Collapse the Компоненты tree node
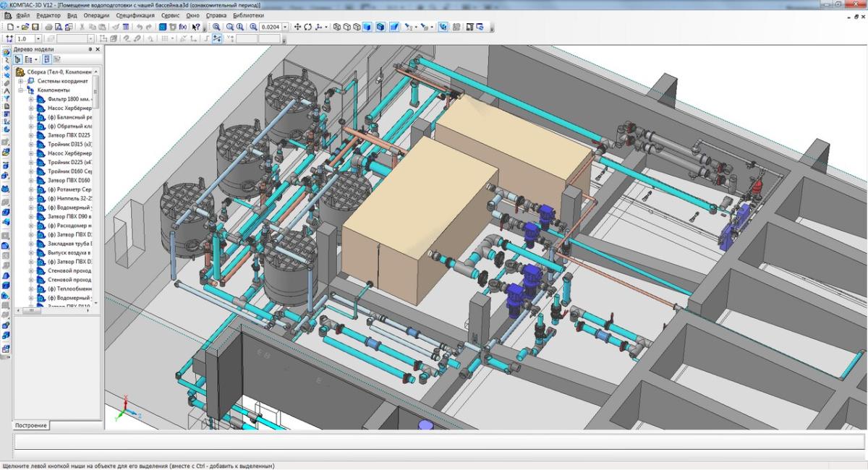Screen dimensions: 868x470 [x=21, y=90]
